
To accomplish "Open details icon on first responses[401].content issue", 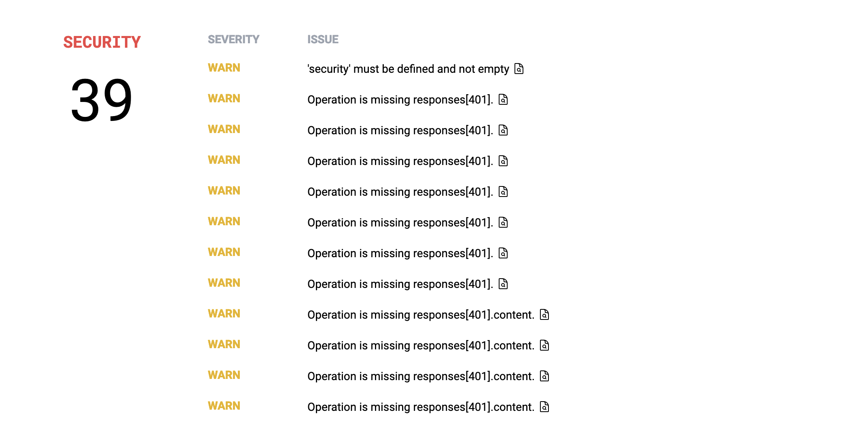I will click(545, 315).
